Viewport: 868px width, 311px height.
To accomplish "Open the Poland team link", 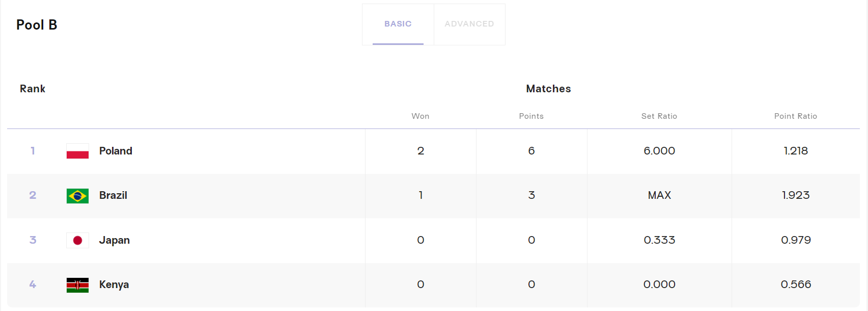I will 116,151.
